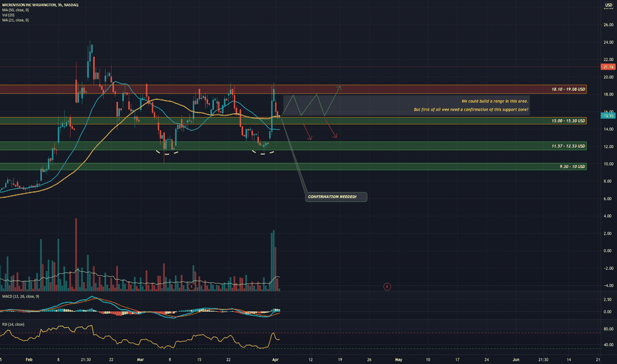Select the 15.00 - 15.30 USD zone label
This screenshot has height=364, width=617.
coord(568,121)
